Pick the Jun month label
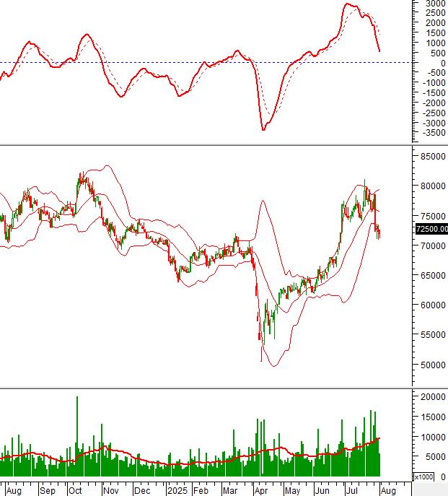Viewport: 448px width, 496px height. [x=322, y=491]
